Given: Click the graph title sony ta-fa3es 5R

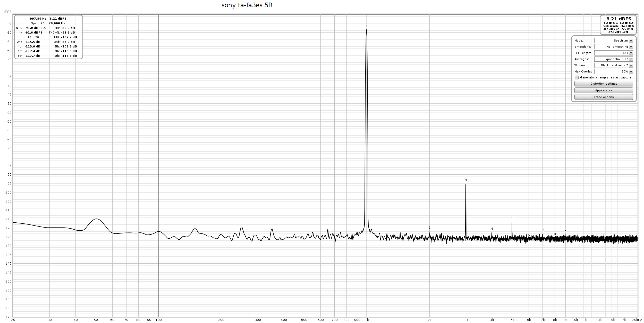Looking at the screenshot, I should tap(247, 5).
